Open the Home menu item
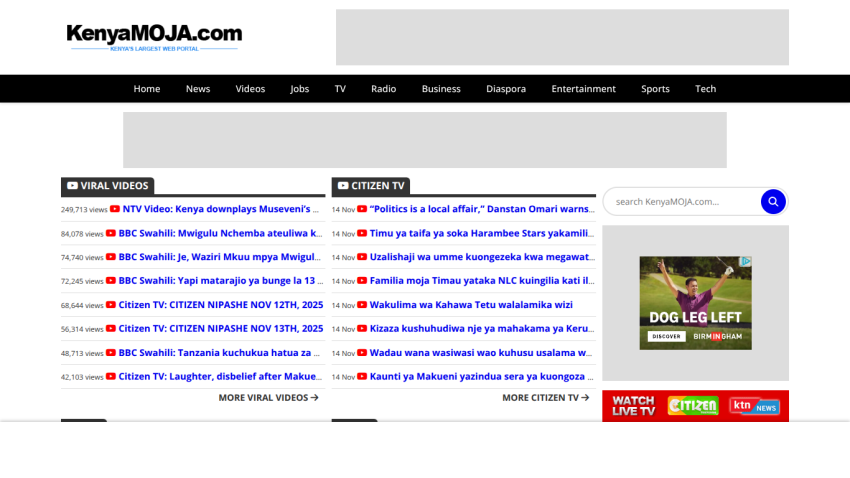The height and width of the screenshot is (478, 850). (x=147, y=89)
